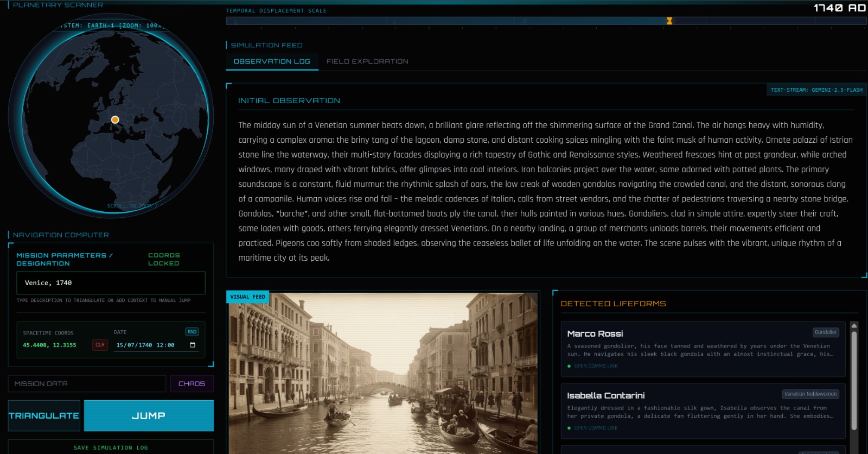Click into the Mission Data input field
This screenshot has height=454, width=868.
(87, 383)
